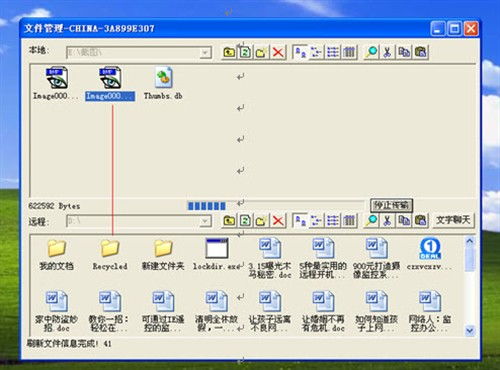Select the Thumbs.db file
The height and width of the screenshot is (370, 500).
[x=163, y=83]
